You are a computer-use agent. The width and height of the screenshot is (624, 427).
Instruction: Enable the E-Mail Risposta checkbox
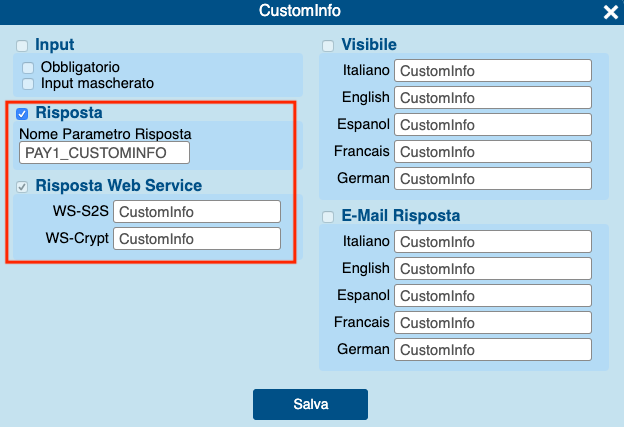click(x=328, y=217)
